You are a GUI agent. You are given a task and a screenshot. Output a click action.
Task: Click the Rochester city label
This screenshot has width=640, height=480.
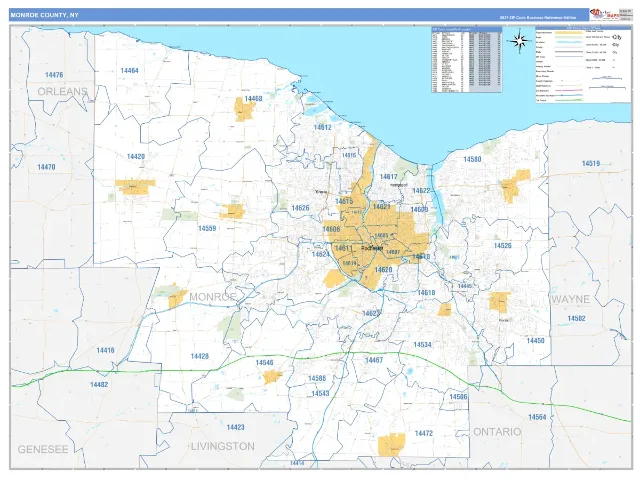[x=372, y=248]
